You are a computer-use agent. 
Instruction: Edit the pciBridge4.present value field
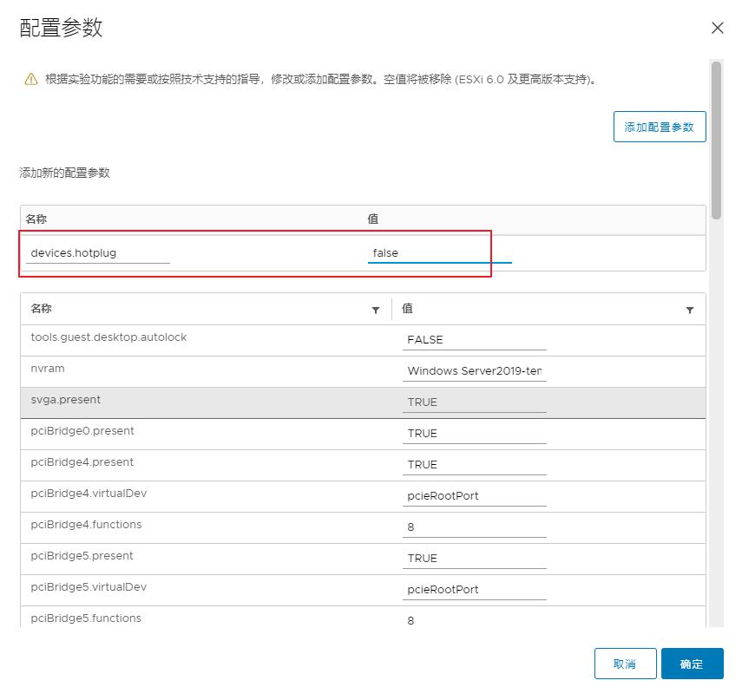474,465
